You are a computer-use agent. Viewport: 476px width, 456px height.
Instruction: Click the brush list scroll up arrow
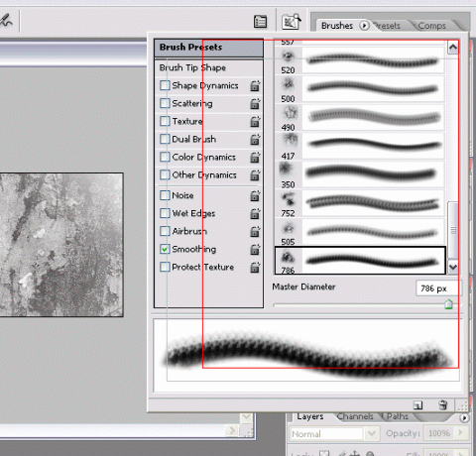(x=453, y=48)
